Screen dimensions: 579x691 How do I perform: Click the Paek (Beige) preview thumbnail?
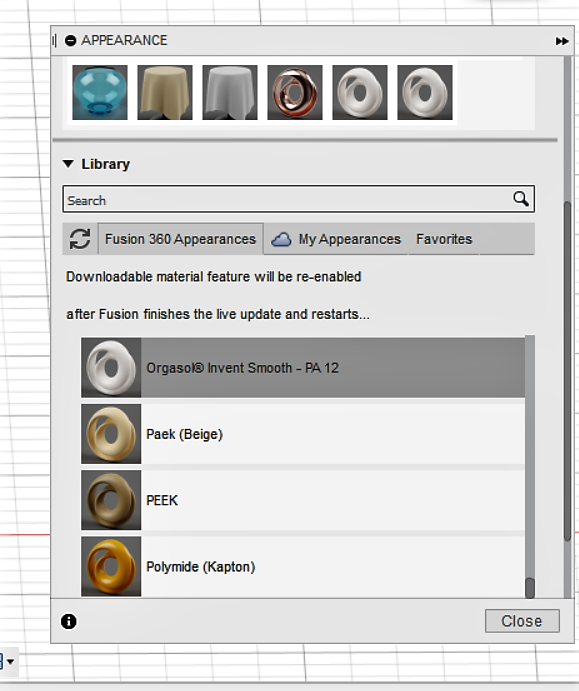(111, 434)
